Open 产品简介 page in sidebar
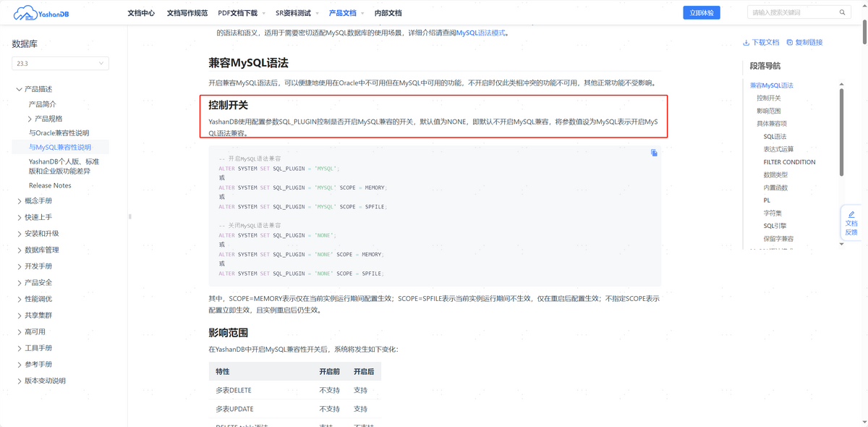Viewport: 868px width, 427px height. click(x=43, y=104)
